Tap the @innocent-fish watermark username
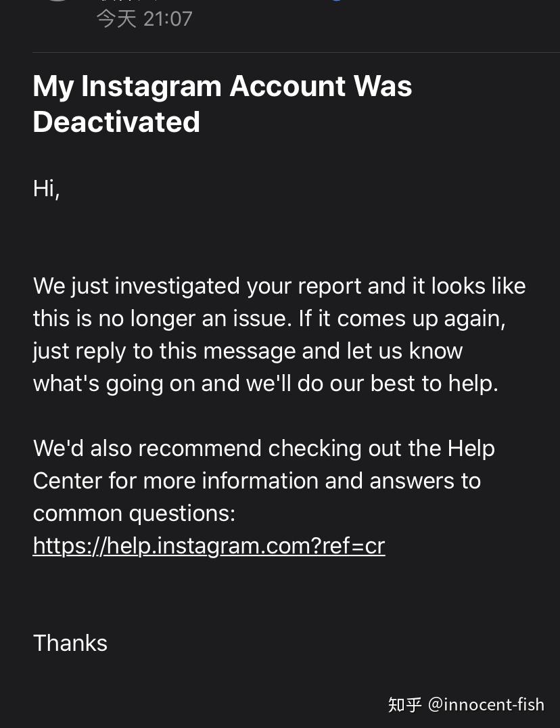Viewport: 560px width, 728px height. [486, 704]
